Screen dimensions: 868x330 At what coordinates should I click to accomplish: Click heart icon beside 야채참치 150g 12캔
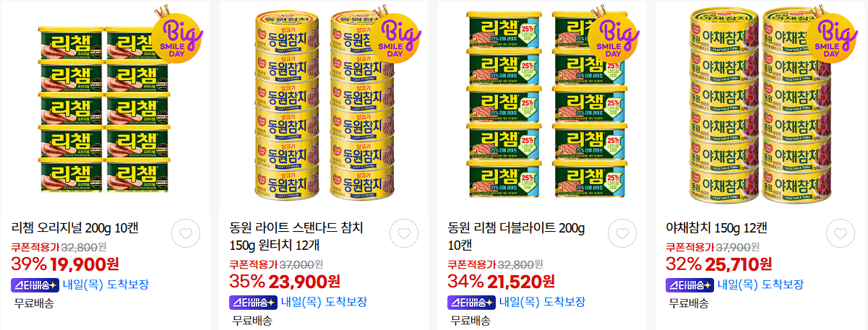[840, 233]
